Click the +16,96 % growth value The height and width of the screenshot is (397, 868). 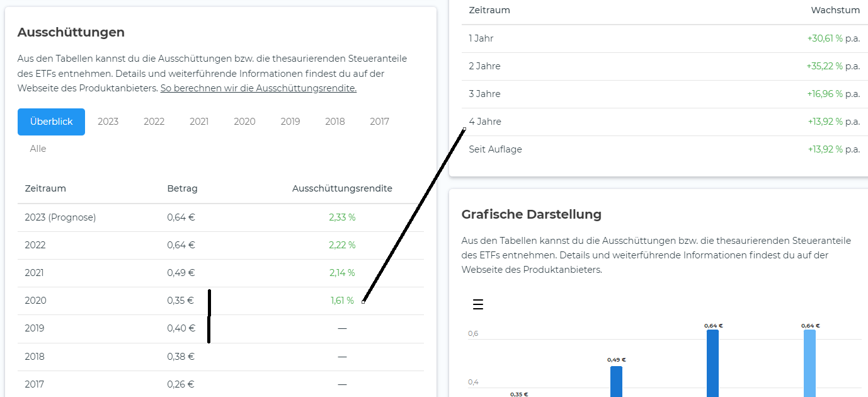click(x=825, y=94)
